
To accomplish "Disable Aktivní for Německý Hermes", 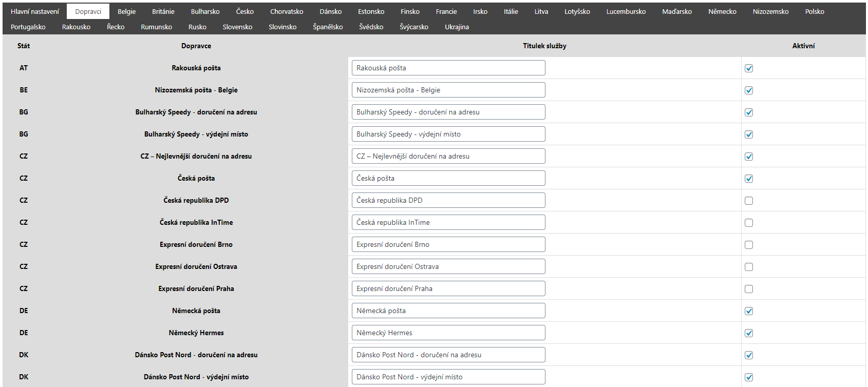I will tap(749, 333).
